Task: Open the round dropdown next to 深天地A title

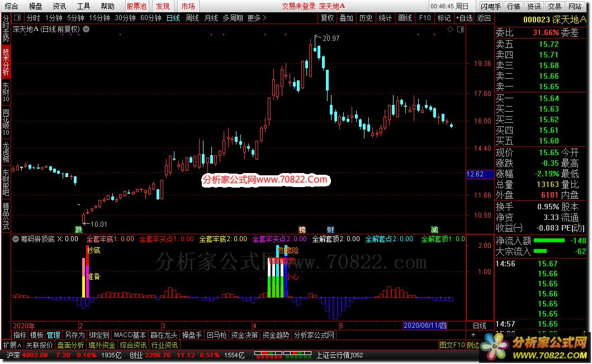Action: (86, 29)
